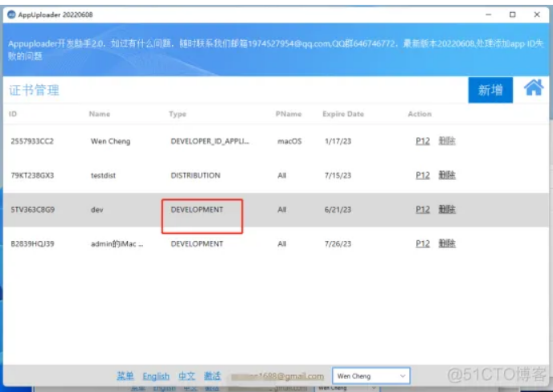
Task: Click the testdist name cell
Action: click(x=103, y=176)
